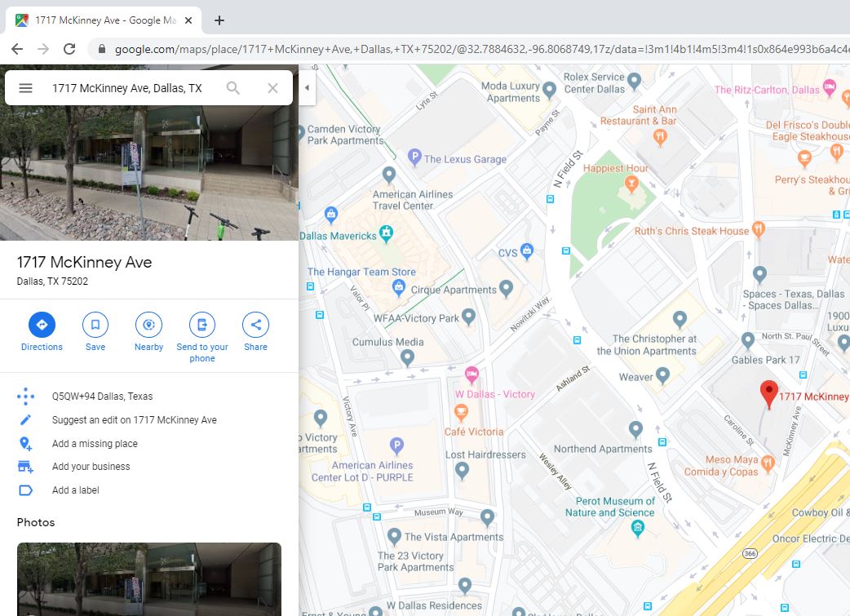This screenshot has width=850, height=616.
Task: Click Add your business
Action: 149,467
